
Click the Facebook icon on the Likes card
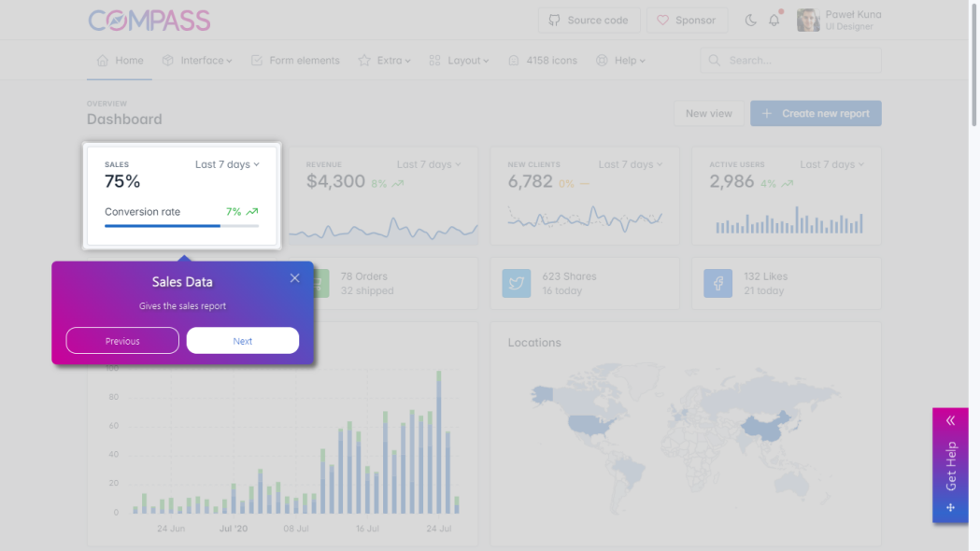pos(717,283)
